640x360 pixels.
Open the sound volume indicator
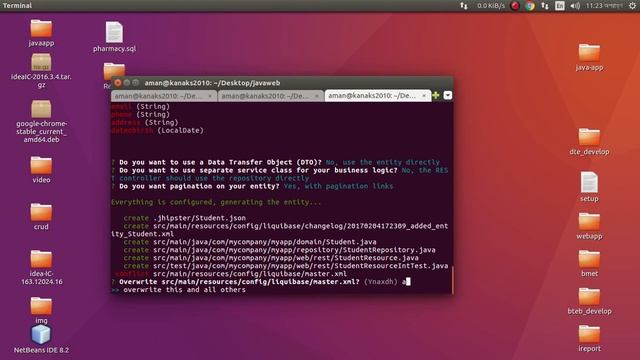pos(575,6)
